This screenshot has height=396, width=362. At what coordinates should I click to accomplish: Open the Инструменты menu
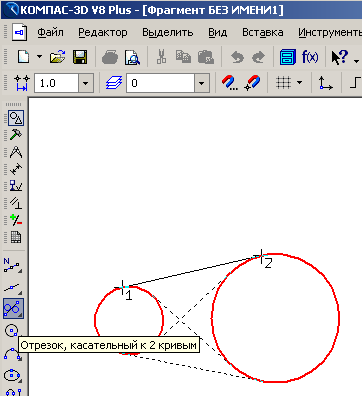330,32
